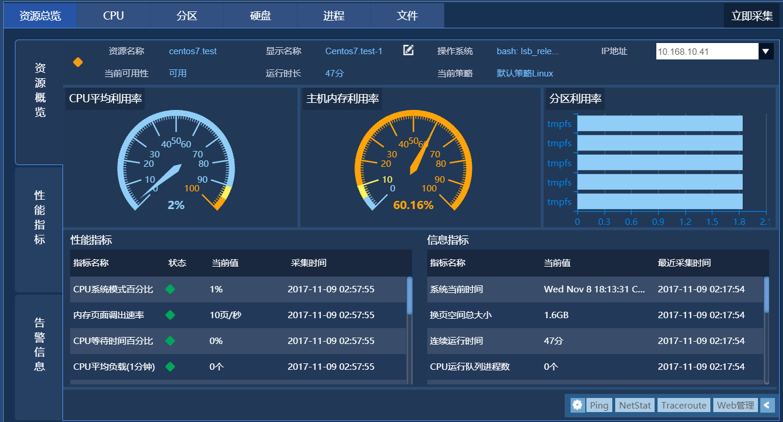
Task: Run the Ping tool button
Action: tap(599, 405)
